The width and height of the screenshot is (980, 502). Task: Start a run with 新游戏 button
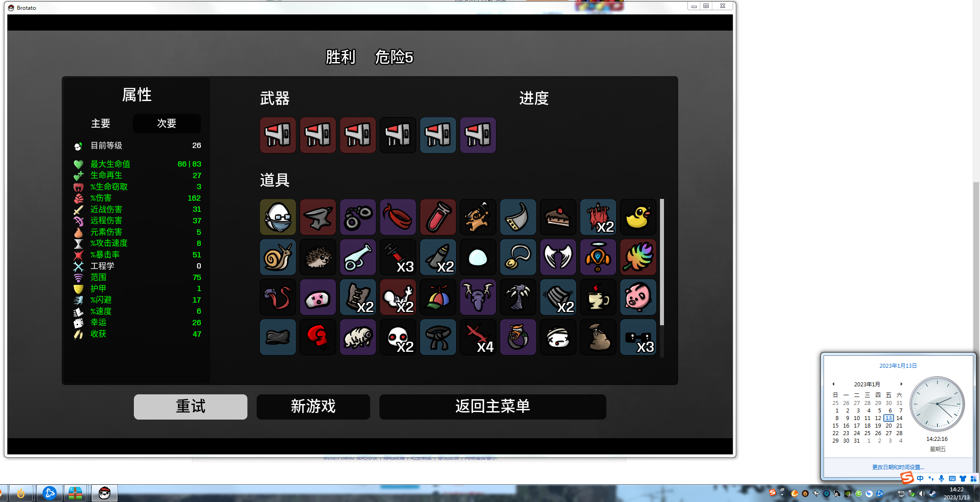[313, 406]
